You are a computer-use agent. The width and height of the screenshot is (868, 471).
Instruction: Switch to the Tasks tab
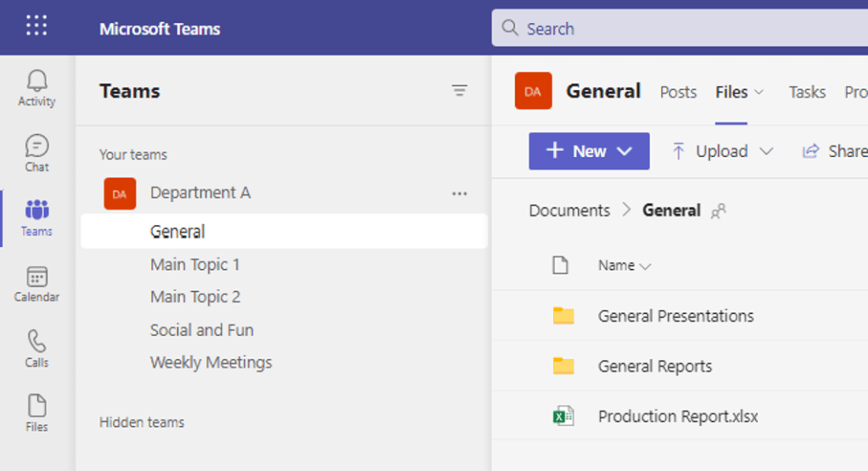coord(806,92)
